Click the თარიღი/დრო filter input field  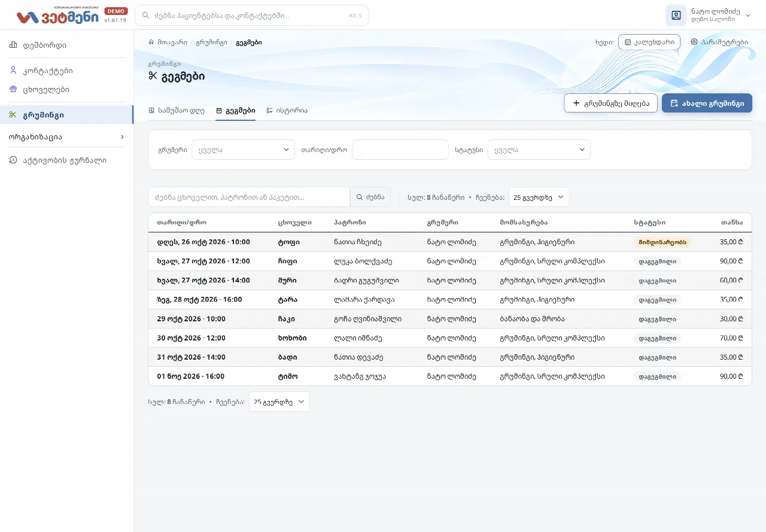click(x=400, y=150)
